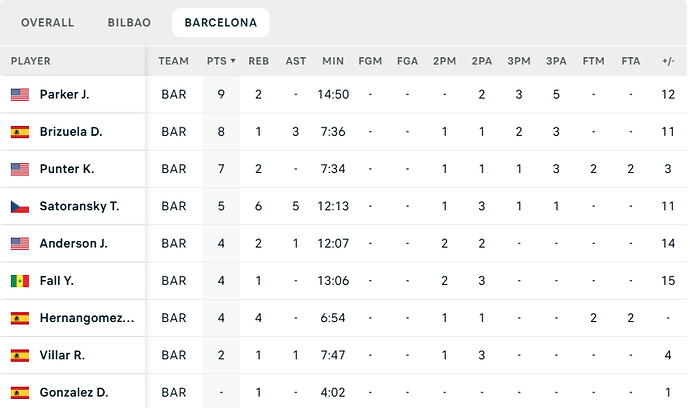Click the Spain flag beside Villar R.
Screen dimensions: 690x408
click(x=20, y=355)
